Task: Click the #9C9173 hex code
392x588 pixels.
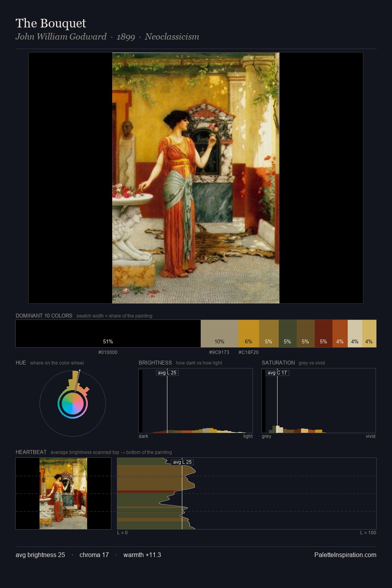Action: [x=219, y=352]
